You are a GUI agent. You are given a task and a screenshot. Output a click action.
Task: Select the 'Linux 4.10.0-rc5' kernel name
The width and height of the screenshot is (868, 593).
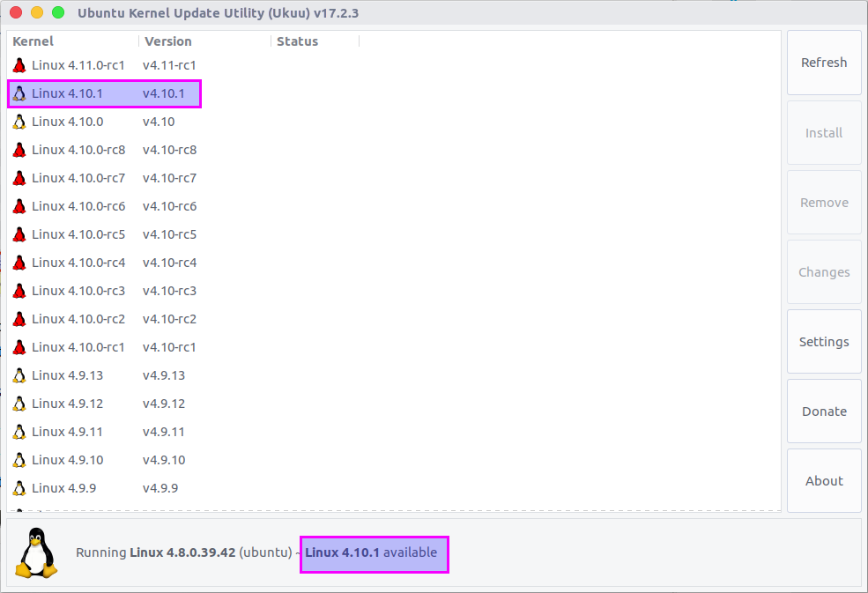(78, 234)
